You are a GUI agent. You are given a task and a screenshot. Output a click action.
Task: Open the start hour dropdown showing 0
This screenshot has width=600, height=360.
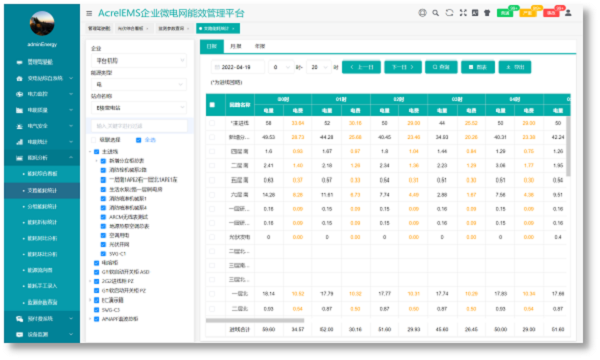click(x=281, y=67)
